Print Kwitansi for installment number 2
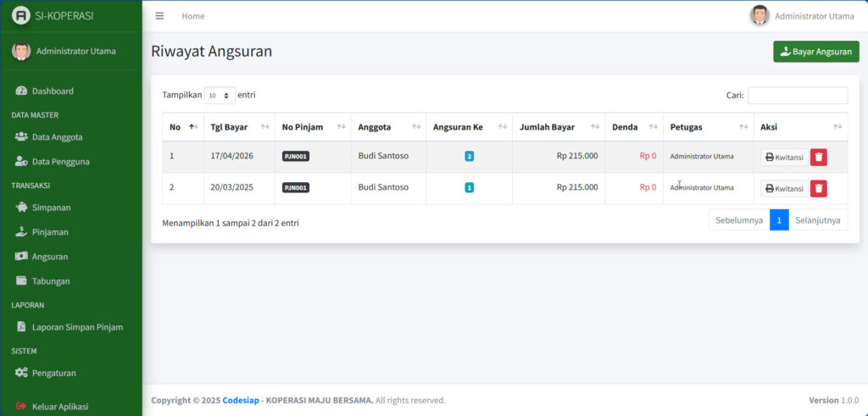 [784, 157]
